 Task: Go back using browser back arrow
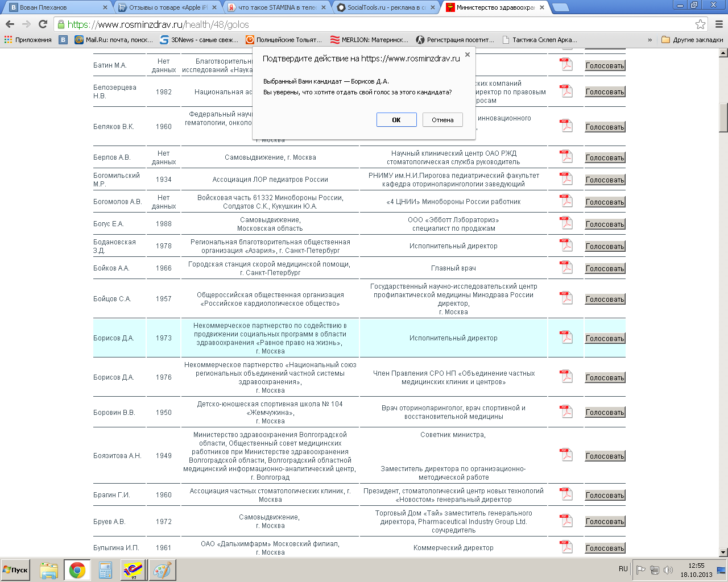tap(10, 24)
